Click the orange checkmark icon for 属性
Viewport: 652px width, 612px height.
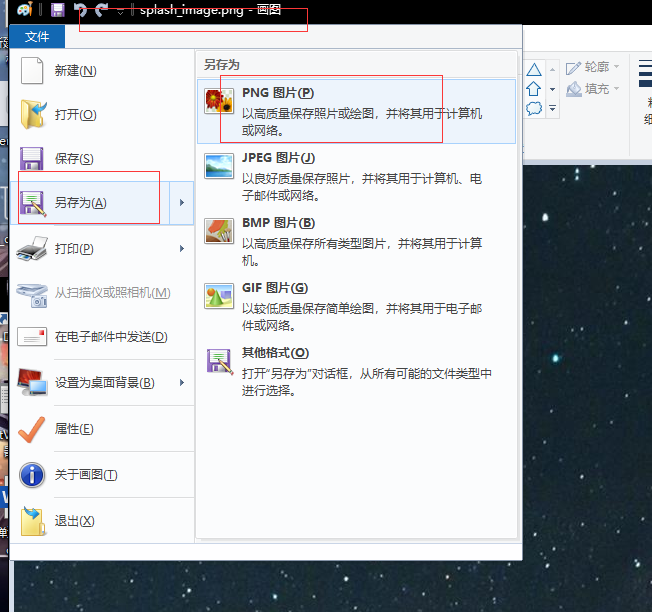[x=32, y=429]
